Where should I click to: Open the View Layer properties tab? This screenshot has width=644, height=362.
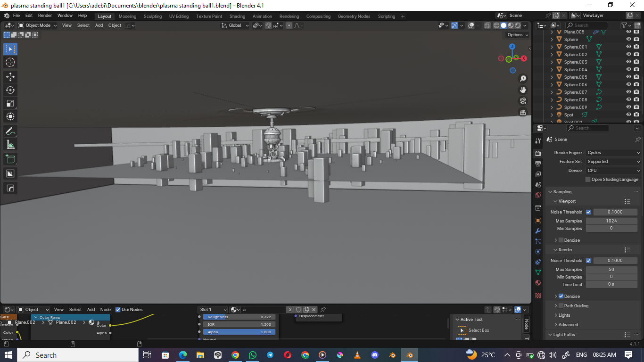coord(538,174)
